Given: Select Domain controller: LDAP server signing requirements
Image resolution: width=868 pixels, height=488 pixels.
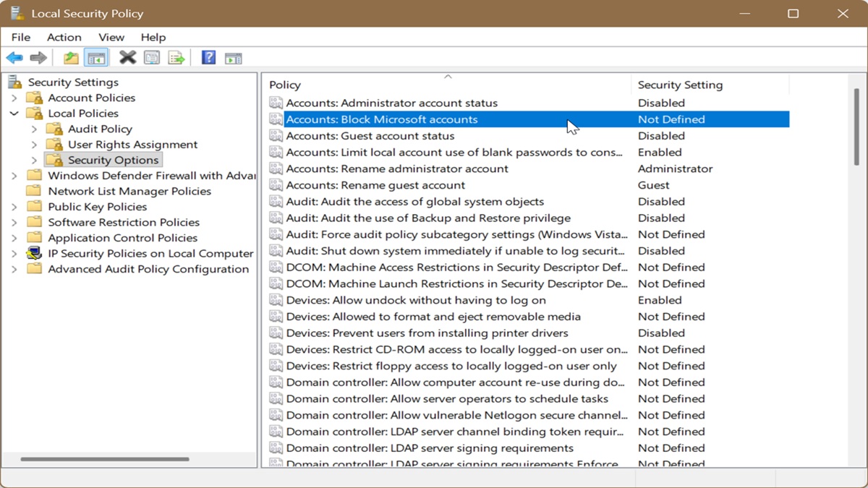Looking at the screenshot, I should (x=430, y=448).
